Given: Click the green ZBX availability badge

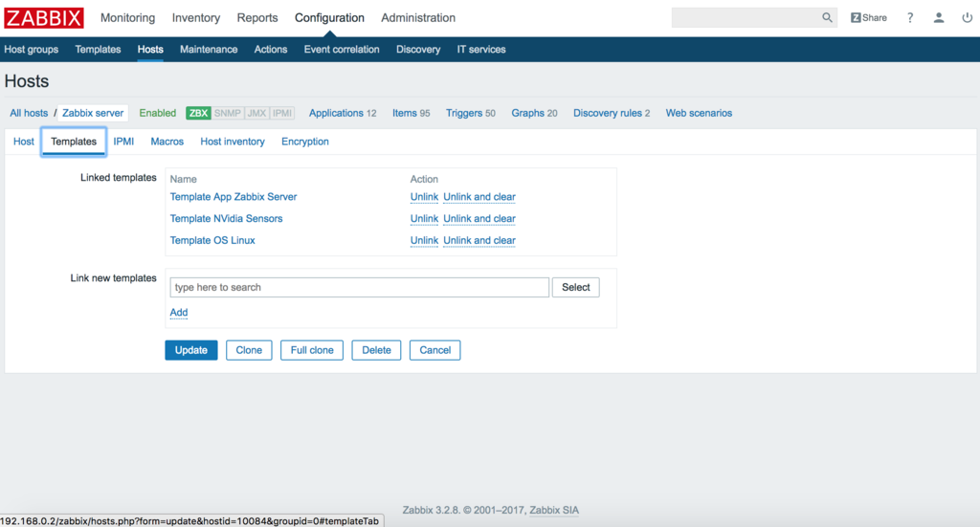Looking at the screenshot, I should [x=198, y=113].
